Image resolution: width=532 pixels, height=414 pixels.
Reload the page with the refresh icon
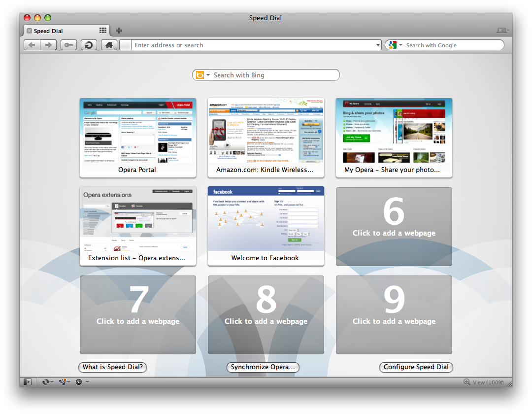89,45
